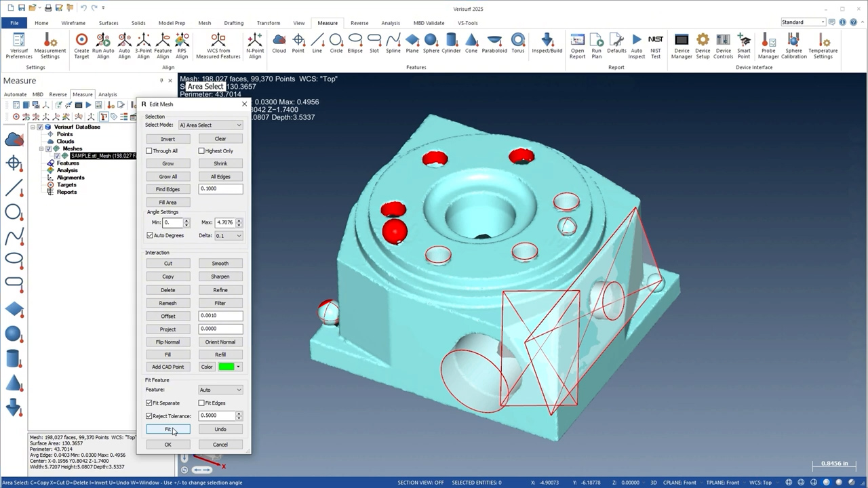Uncheck Fit Separate option
This screenshot has height=488, width=868.
click(149, 403)
